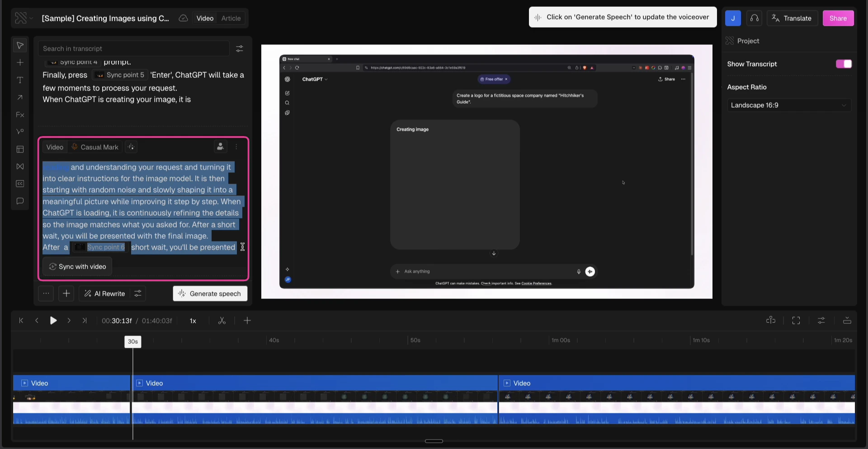This screenshot has width=868, height=449.
Task: Select the pointer tool in the left toolbar
Action: tap(20, 45)
